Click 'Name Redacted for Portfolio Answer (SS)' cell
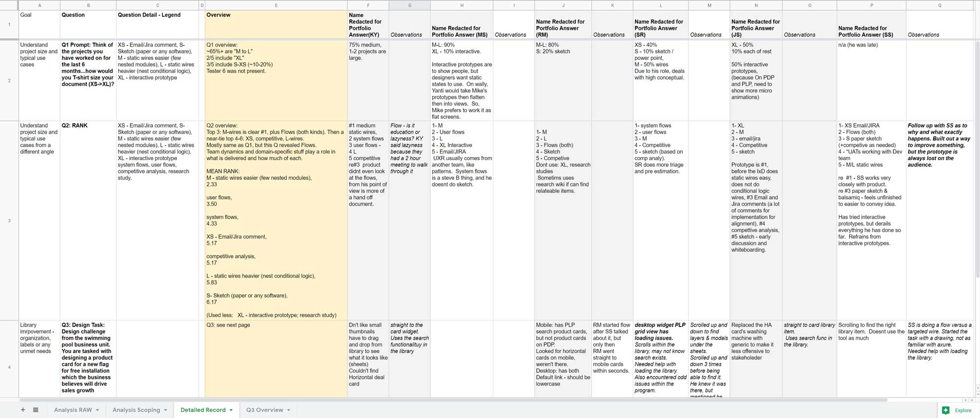The image size is (980, 418). pyautogui.click(x=871, y=24)
